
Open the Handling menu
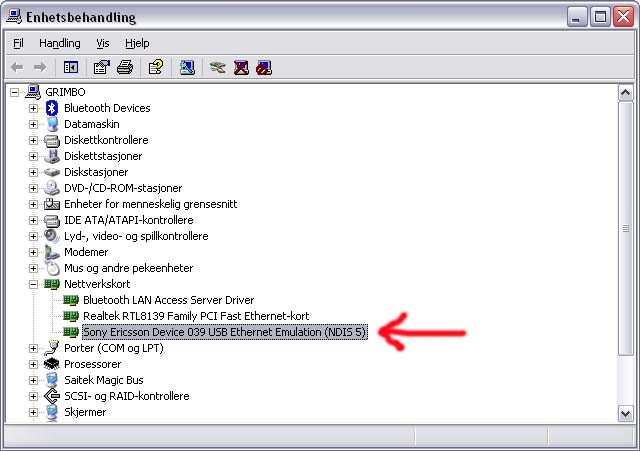coord(60,43)
